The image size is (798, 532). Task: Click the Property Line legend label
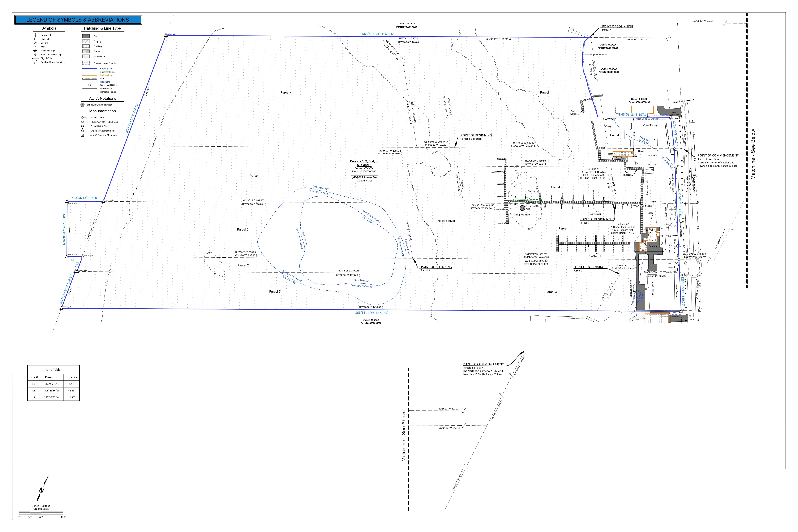(106, 69)
